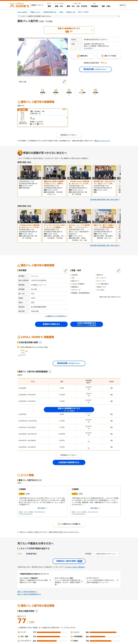Click JR総武線の家賃相場を見る button

tap(69, 462)
